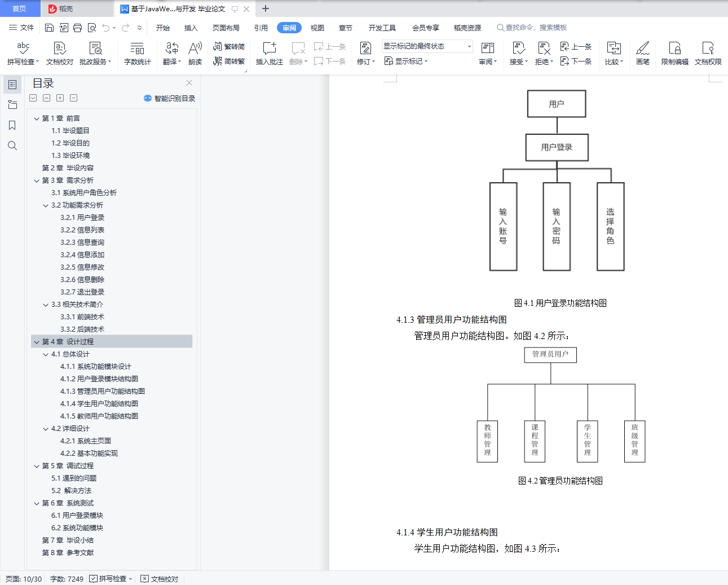
Task: Convert text with 简转繁
Action: tap(229, 61)
